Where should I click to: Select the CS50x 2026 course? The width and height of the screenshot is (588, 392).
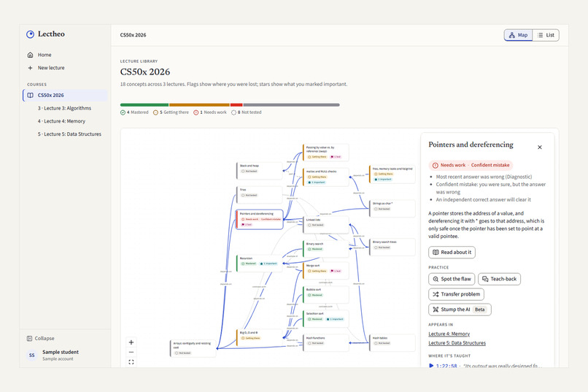pyautogui.click(x=65, y=96)
